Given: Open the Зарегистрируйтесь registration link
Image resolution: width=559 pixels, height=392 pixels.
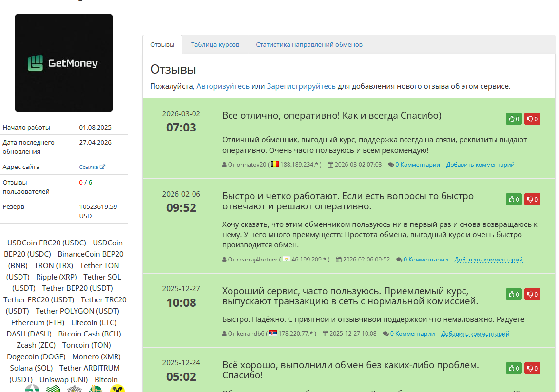Looking at the screenshot, I should click(301, 86).
